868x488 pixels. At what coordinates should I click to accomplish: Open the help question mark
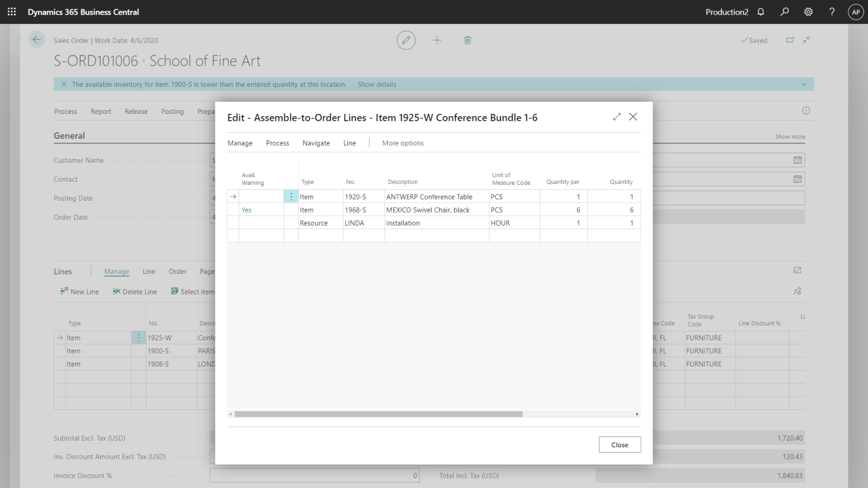832,11
